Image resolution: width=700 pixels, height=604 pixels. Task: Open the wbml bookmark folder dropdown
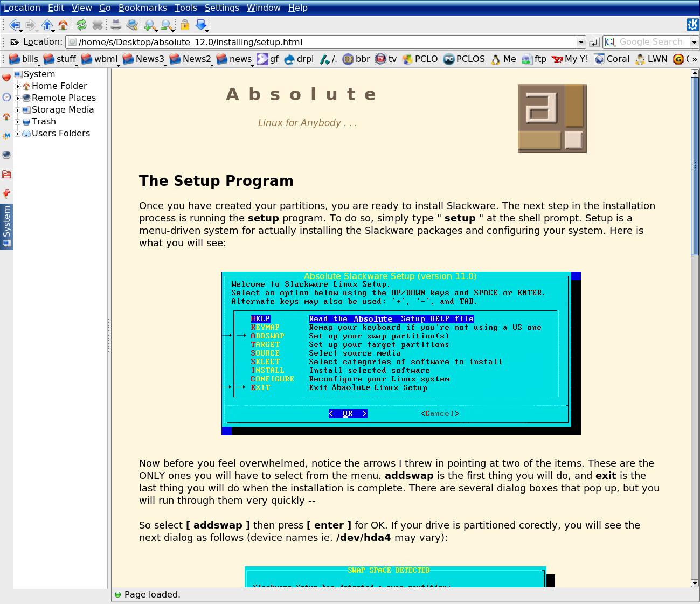click(100, 59)
